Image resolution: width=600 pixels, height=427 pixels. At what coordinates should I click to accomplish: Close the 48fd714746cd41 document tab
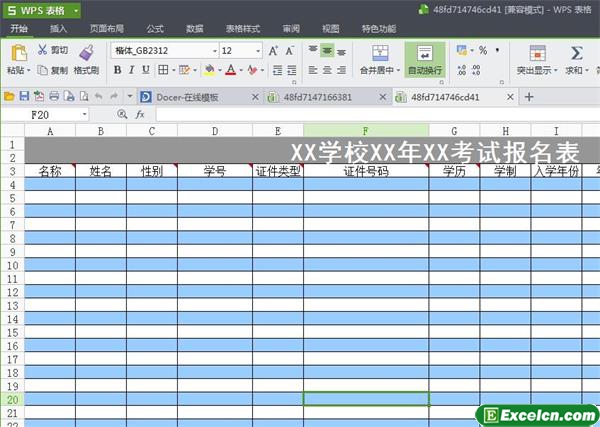[510, 97]
